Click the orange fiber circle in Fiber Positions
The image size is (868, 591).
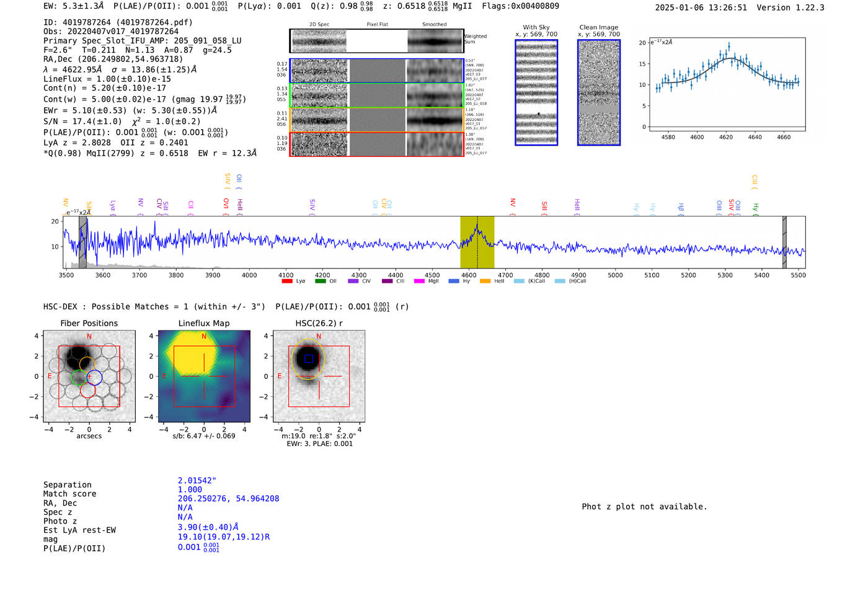(x=87, y=365)
